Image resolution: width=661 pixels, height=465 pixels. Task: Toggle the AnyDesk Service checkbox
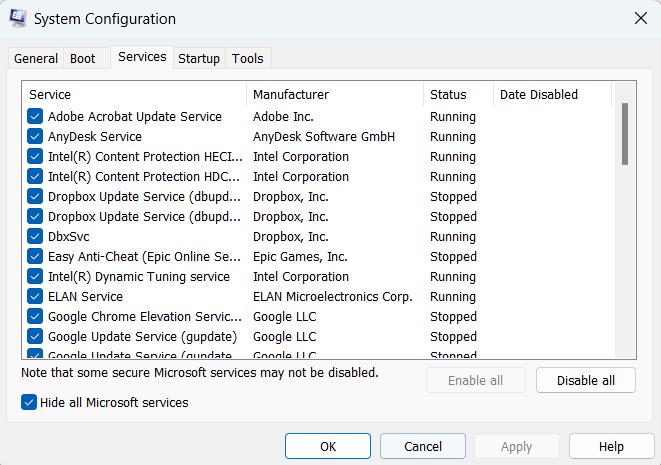coord(35,137)
